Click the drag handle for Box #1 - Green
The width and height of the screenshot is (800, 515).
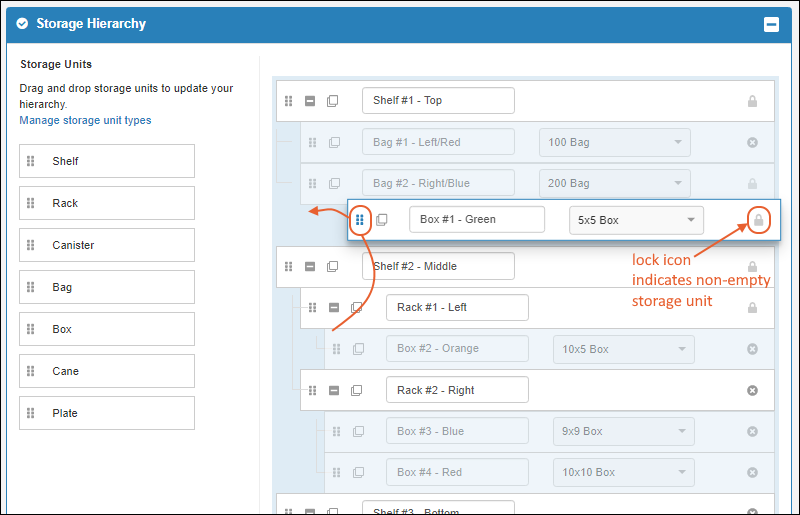(360, 220)
